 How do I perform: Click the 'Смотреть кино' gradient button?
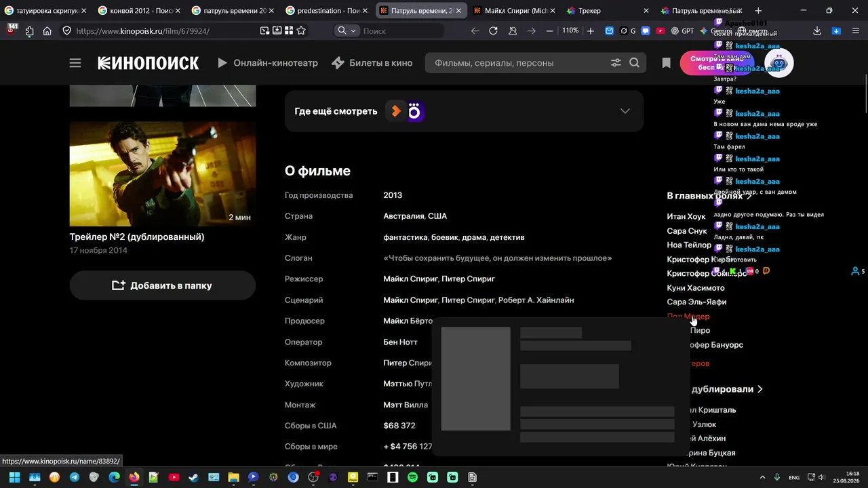click(719, 63)
